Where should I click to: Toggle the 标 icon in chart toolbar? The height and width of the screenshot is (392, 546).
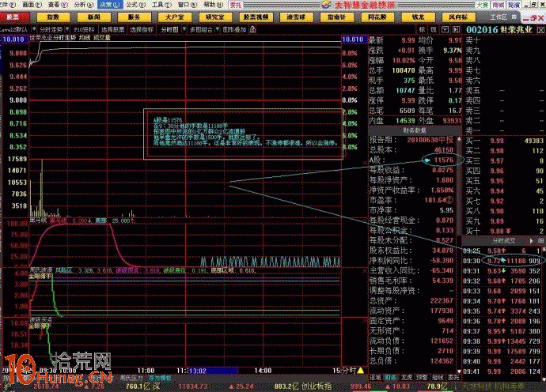click(422, 29)
